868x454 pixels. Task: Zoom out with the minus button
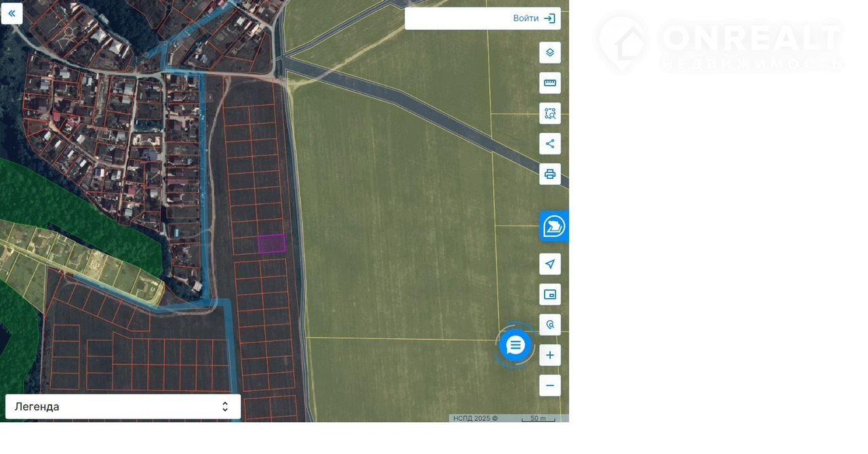point(550,386)
